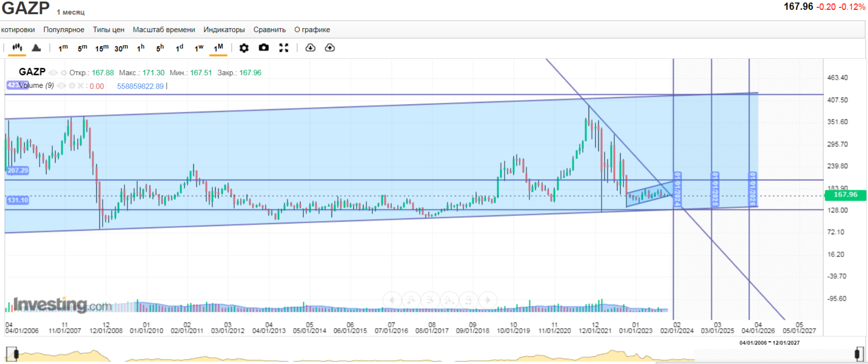Click the 131.10 price level label
This screenshot has height=364, width=868.
pyautogui.click(x=18, y=200)
